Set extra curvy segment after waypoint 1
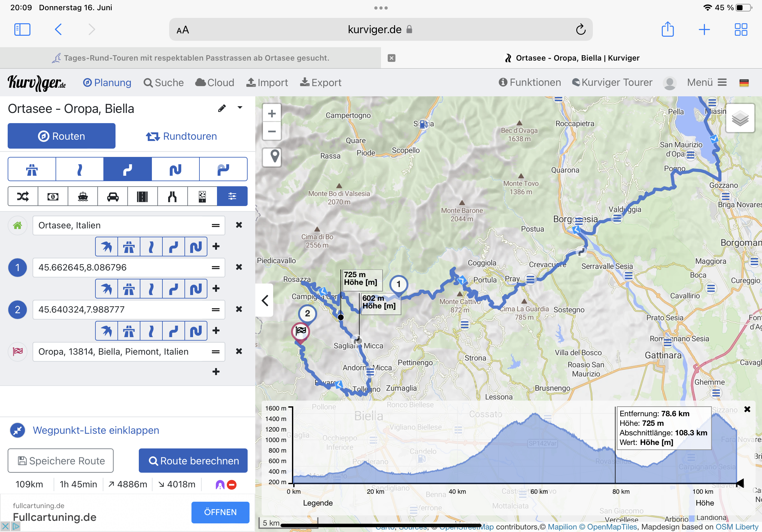The width and height of the screenshot is (762, 532). pyautogui.click(x=196, y=289)
